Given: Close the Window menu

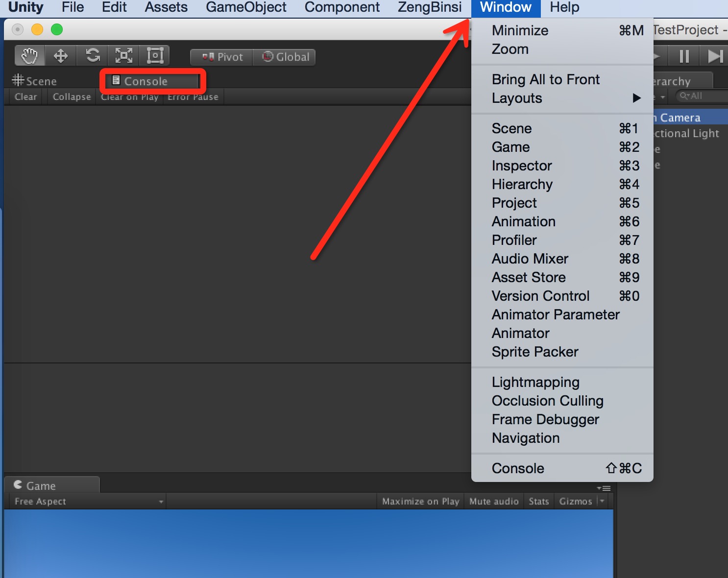Looking at the screenshot, I should [x=506, y=7].
